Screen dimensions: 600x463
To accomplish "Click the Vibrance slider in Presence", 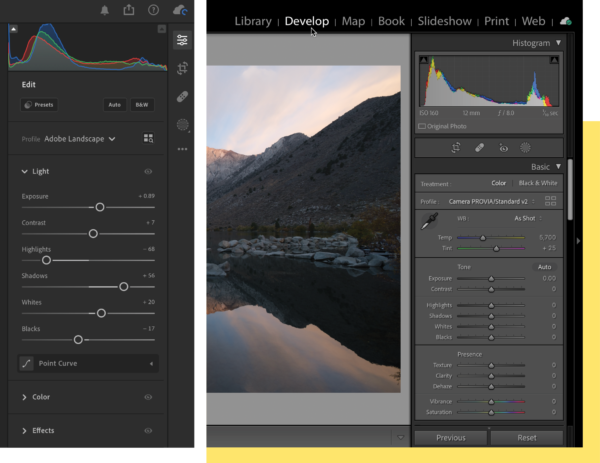I will coord(491,401).
